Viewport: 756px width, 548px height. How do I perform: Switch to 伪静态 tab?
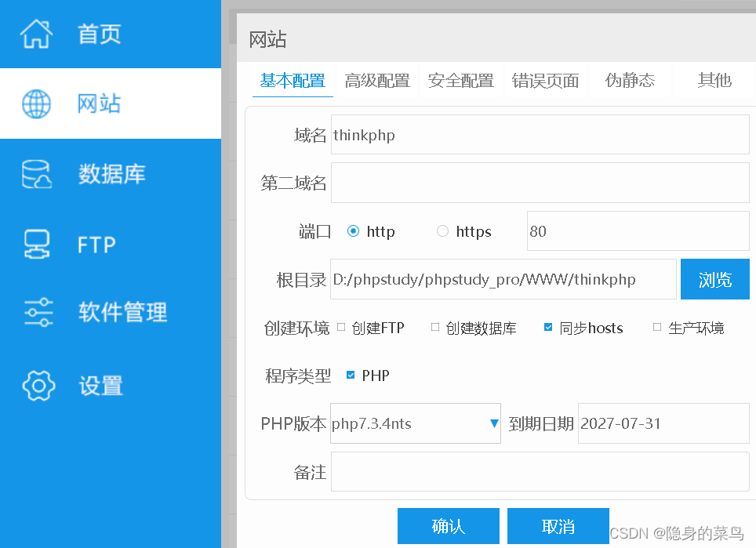(x=630, y=81)
